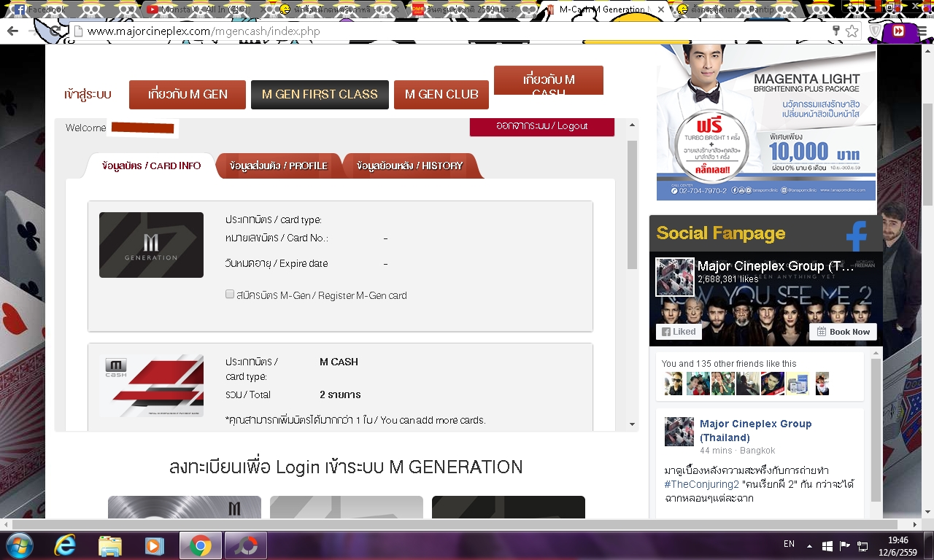
Task: Click the เข้าสู่ระบบ login link
Action: point(88,95)
